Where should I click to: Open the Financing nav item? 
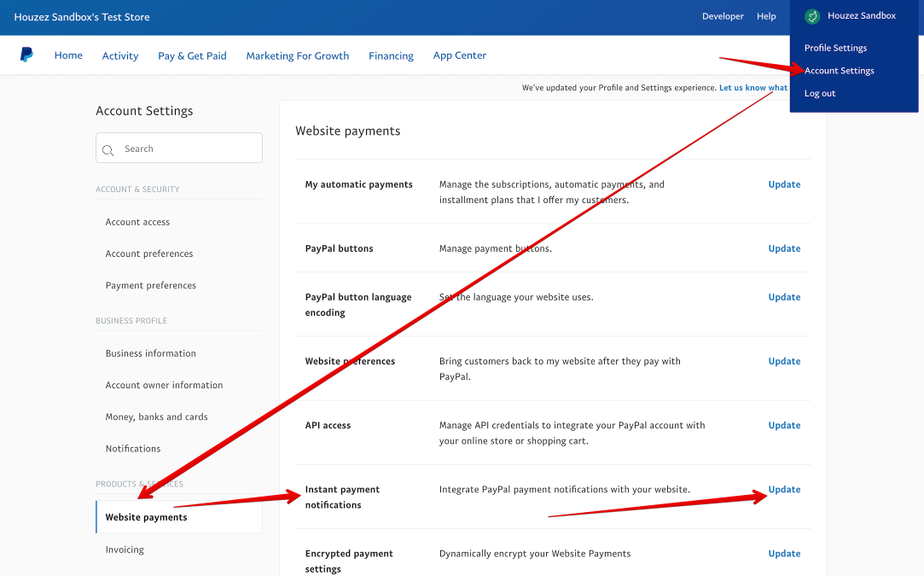pyautogui.click(x=392, y=55)
